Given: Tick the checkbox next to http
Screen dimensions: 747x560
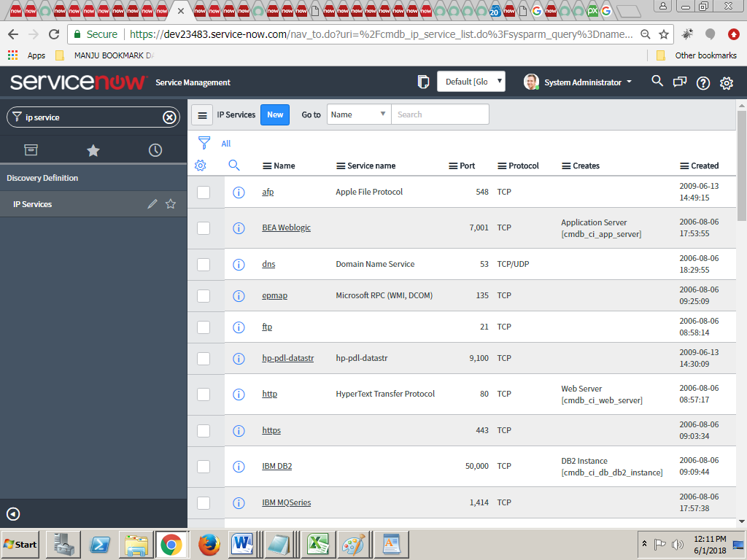Looking at the screenshot, I should 204,394.
